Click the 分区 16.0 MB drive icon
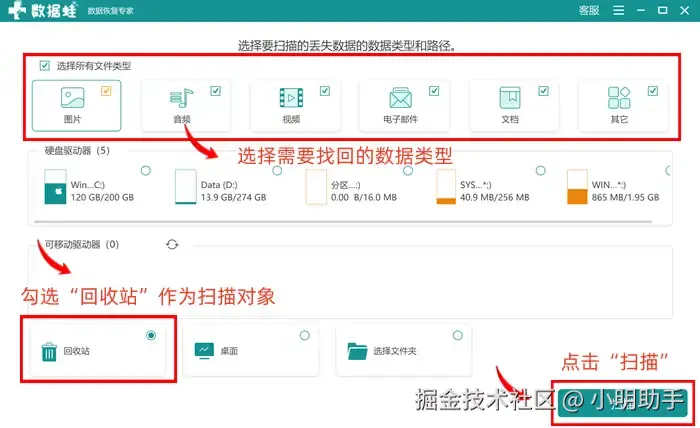 [316, 187]
